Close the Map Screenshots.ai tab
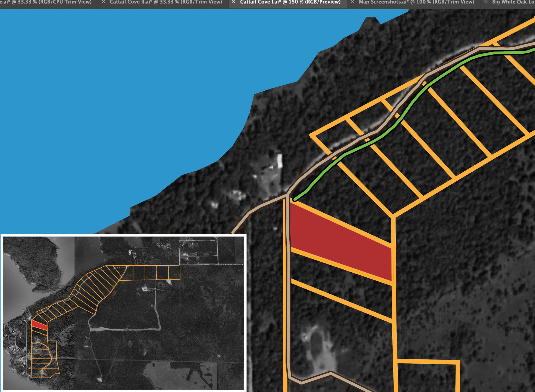The height and width of the screenshot is (392, 535). coord(353,2)
